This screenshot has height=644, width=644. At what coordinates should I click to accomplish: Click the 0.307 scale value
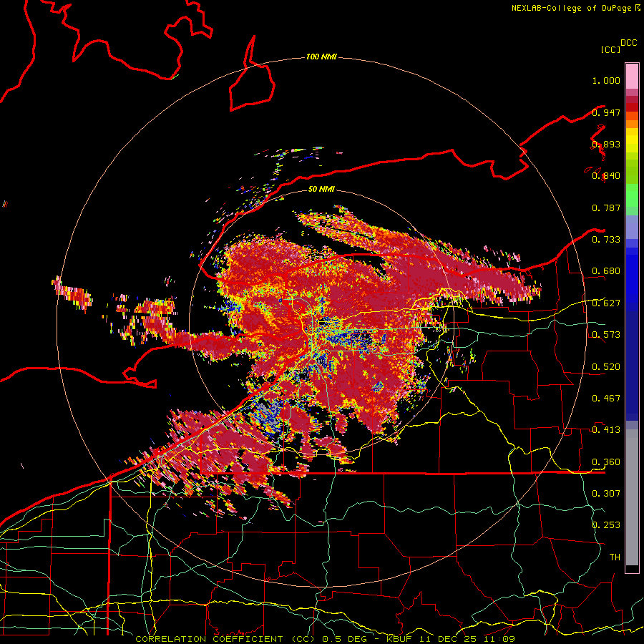tap(606, 494)
